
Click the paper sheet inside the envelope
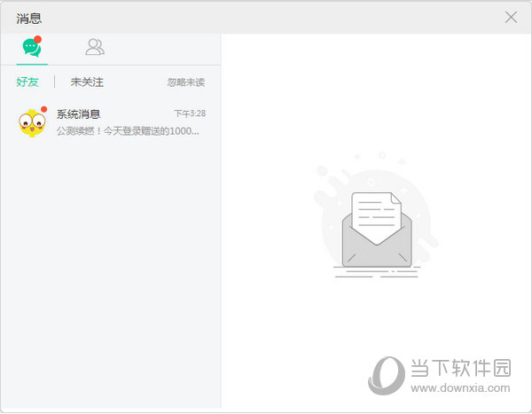click(x=376, y=214)
